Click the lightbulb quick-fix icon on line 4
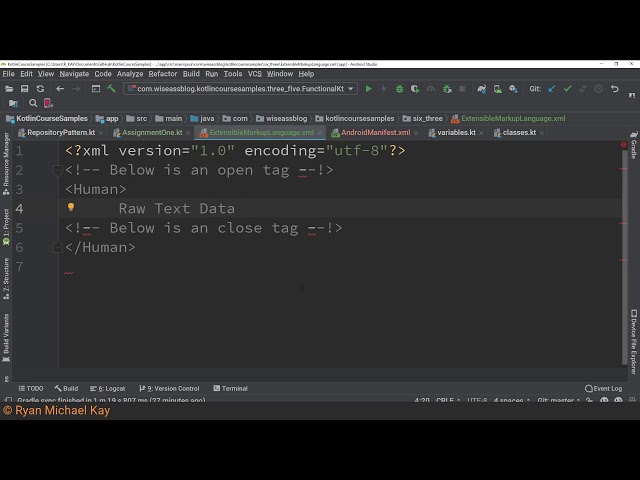Image resolution: width=640 pixels, height=480 pixels. (x=71, y=207)
